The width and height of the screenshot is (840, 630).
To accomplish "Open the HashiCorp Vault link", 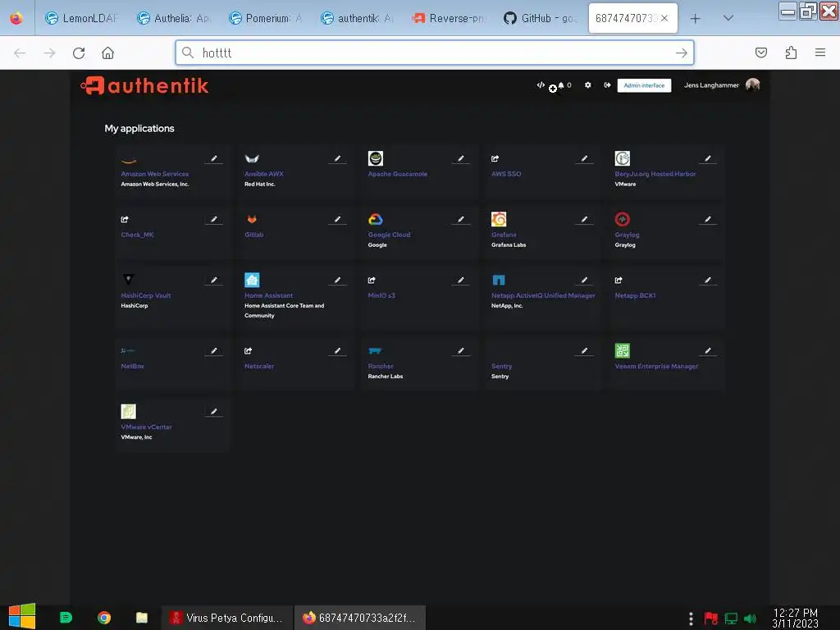I will [146, 295].
